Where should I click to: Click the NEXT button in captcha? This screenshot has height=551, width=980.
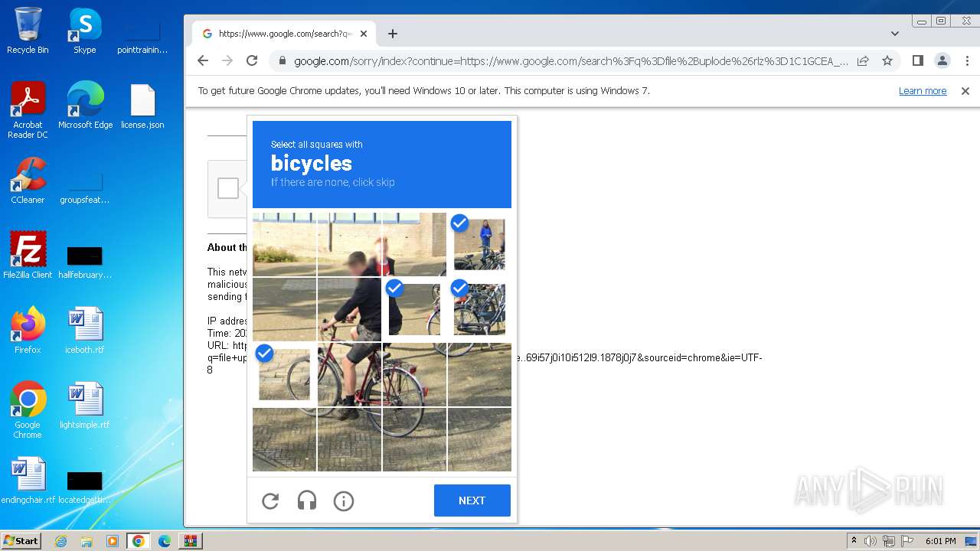pyautogui.click(x=472, y=500)
